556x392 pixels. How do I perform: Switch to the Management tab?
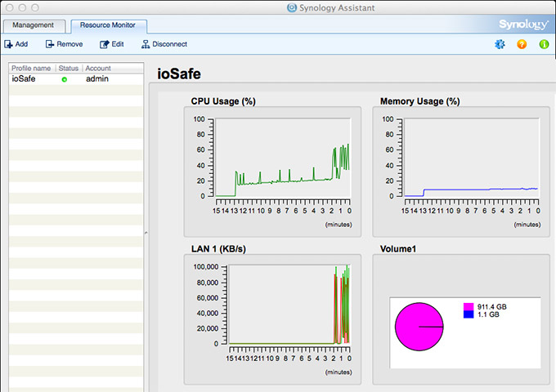click(x=34, y=25)
